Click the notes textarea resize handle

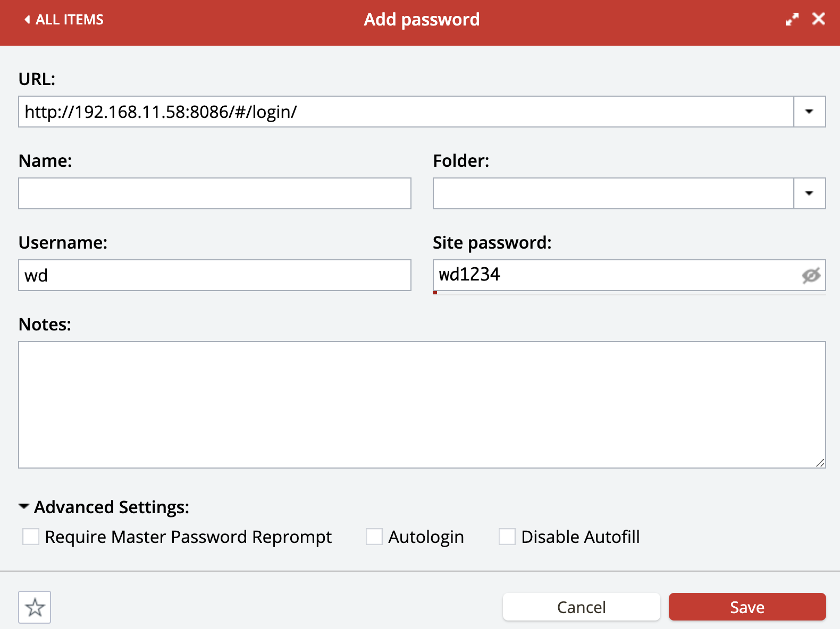coord(820,463)
